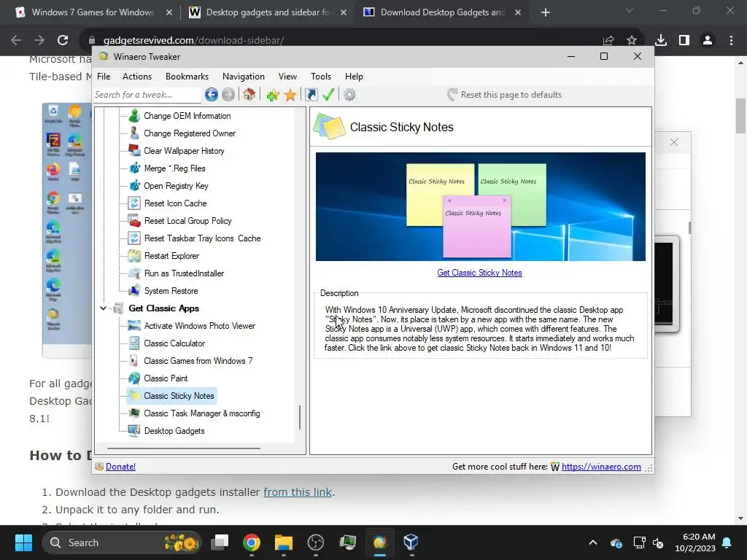Open the https://winaero.com link

point(601,467)
